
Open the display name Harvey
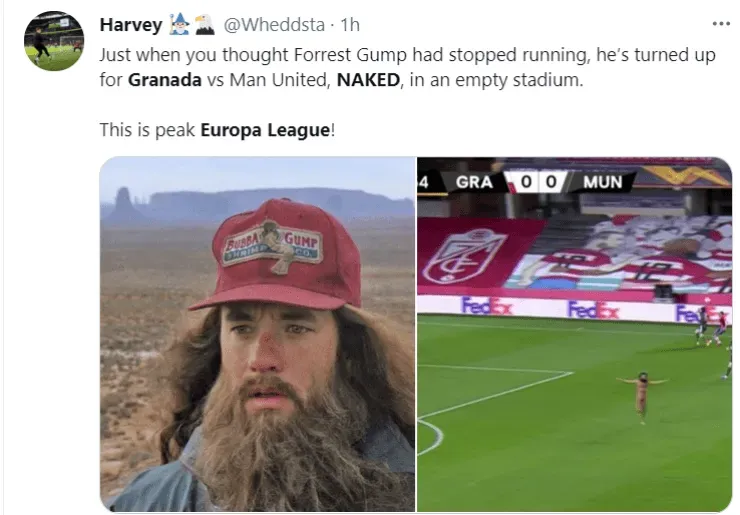[x=131, y=25]
